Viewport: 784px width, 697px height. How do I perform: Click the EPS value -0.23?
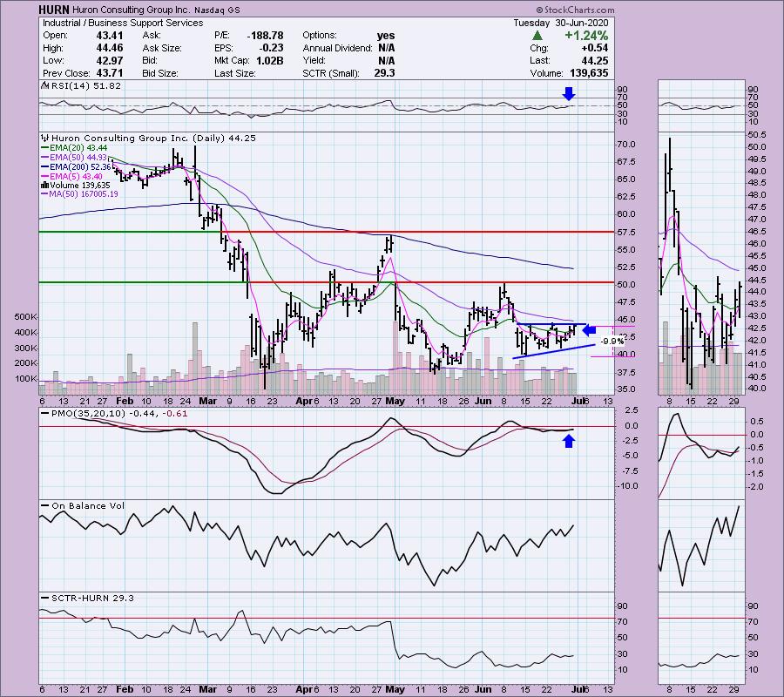pyautogui.click(x=273, y=48)
